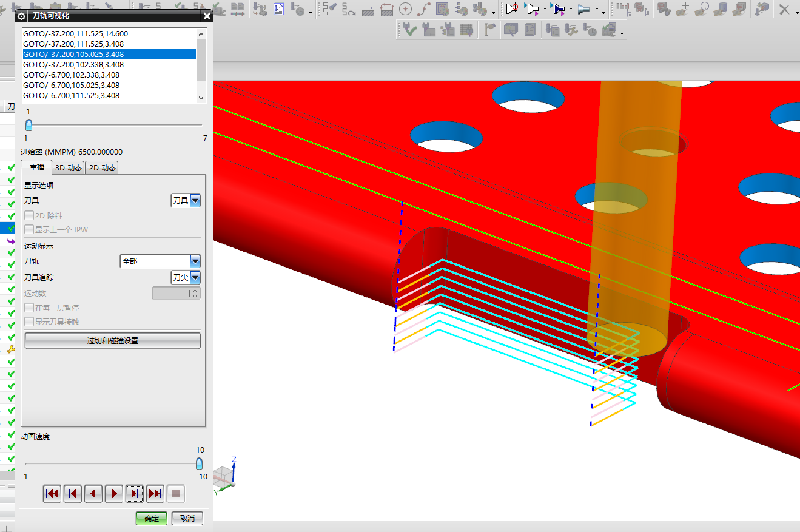Open dropdown arrow beside the cylindrical cutter icon
The width and height of the screenshot is (800, 532).
click(x=597, y=10)
